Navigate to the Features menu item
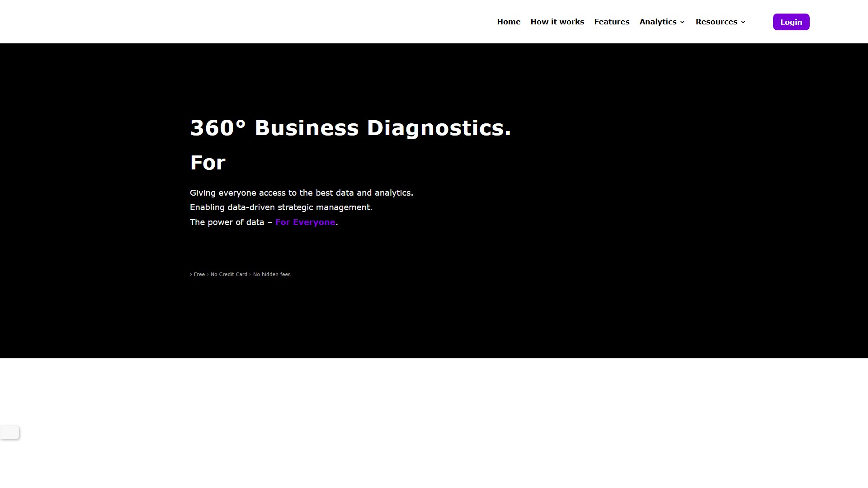Screen dimensions: 868x488 (612, 22)
